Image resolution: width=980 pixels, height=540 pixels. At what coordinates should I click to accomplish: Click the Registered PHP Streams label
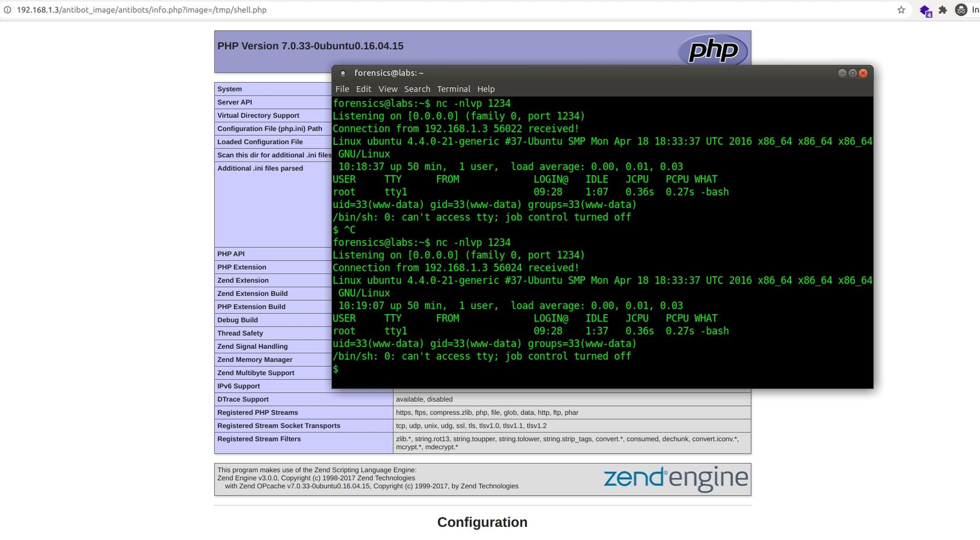click(x=258, y=412)
